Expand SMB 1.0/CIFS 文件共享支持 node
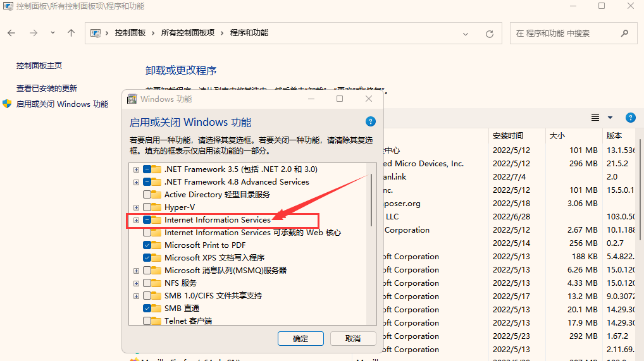Viewport: 644px width, 361px height. [x=136, y=296]
